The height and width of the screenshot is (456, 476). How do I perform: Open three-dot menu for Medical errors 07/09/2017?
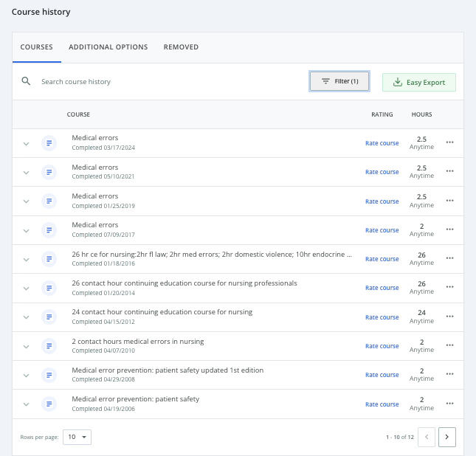(449, 229)
